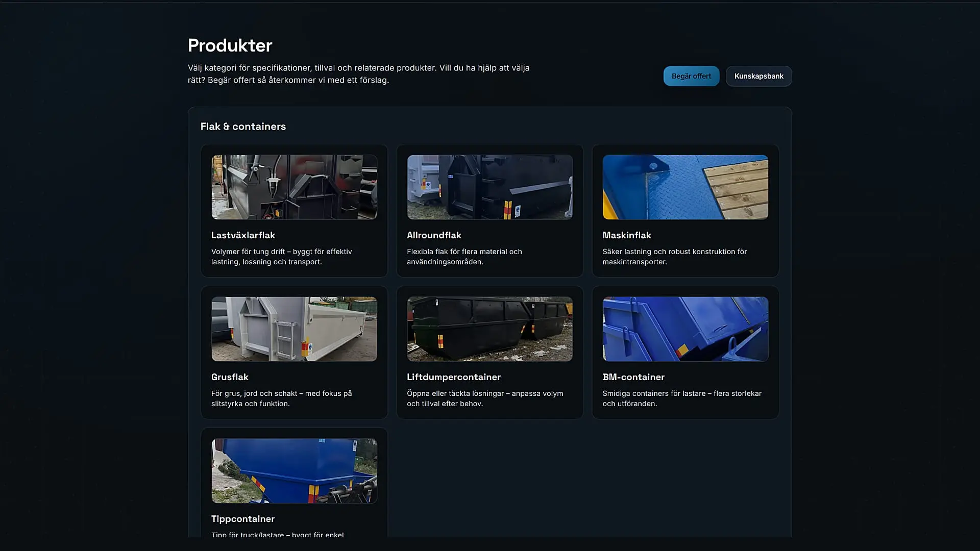Open the Kunskapsbank page
Viewport: 980px width, 551px height.
click(x=758, y=76)
